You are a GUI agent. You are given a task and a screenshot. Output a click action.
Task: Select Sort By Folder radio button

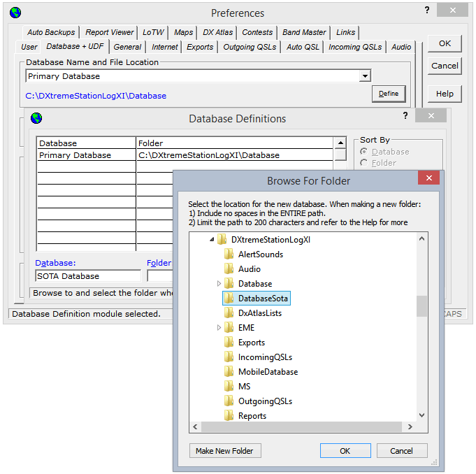363,163
